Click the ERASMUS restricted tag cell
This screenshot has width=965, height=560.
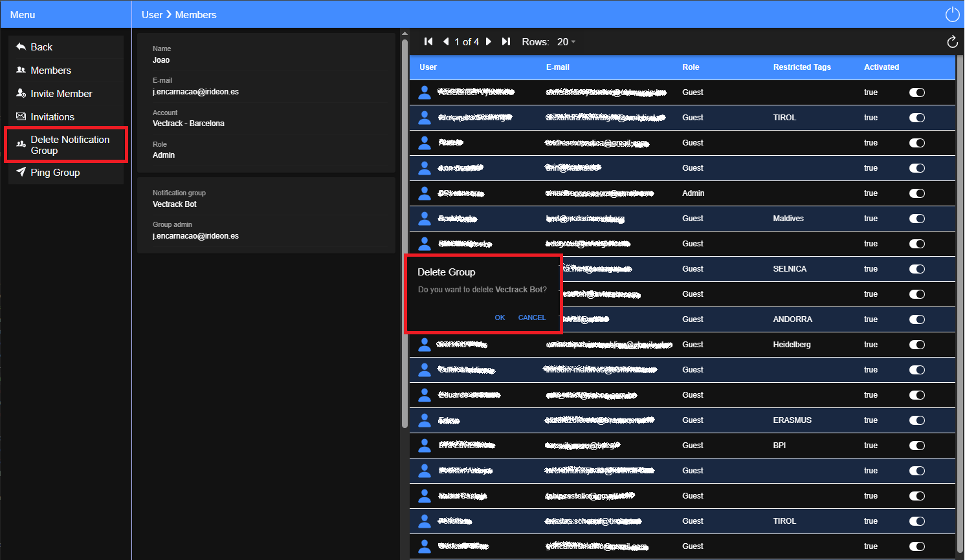(x=792, y=420)
